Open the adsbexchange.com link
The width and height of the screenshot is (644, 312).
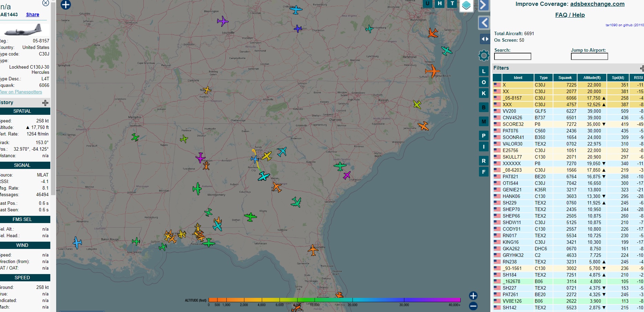(x=597, y=4)
